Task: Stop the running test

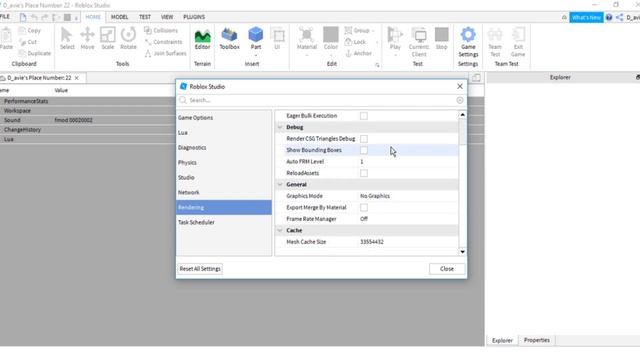Action: click(x=442, y=38)
